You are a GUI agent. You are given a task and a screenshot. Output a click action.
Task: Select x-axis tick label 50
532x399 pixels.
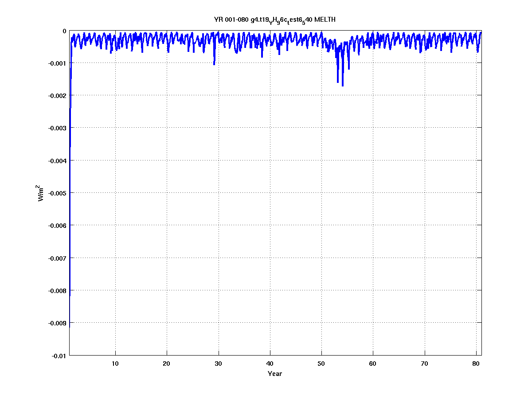pyautogui.click(x=321, y=364)
